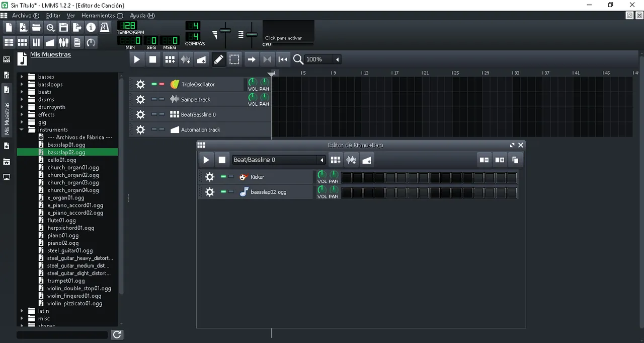Open settings gear of TripleOscillator track
644x343 pixels.
point(140,85)
